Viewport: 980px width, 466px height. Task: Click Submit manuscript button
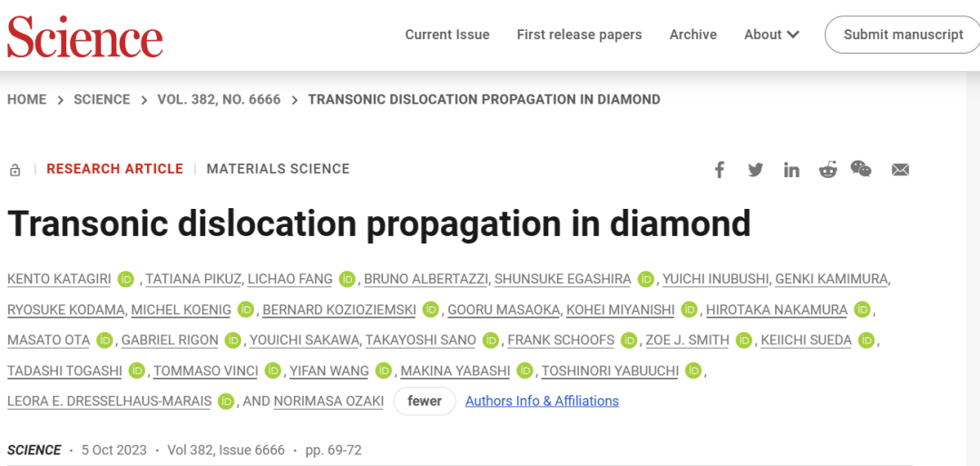(903, 35)
